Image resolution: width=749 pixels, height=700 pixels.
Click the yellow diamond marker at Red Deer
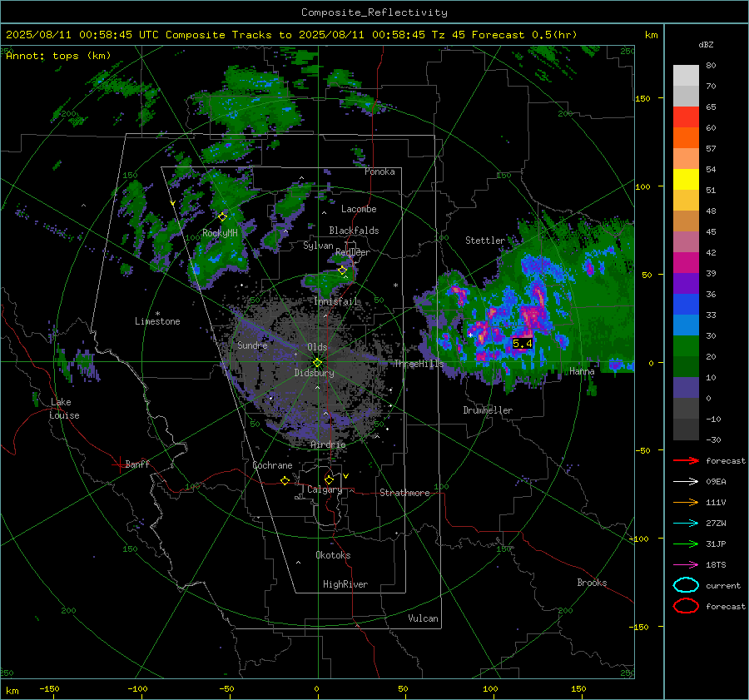tap(342, 271)
